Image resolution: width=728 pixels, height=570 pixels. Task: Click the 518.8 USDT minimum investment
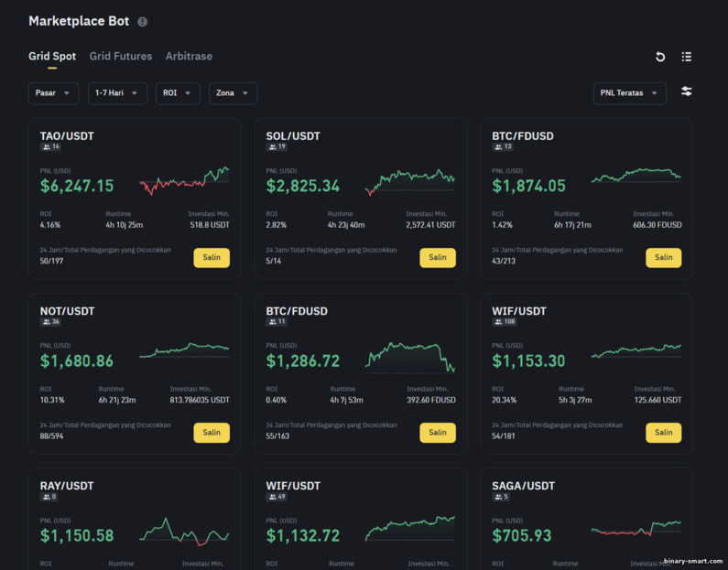210,225
